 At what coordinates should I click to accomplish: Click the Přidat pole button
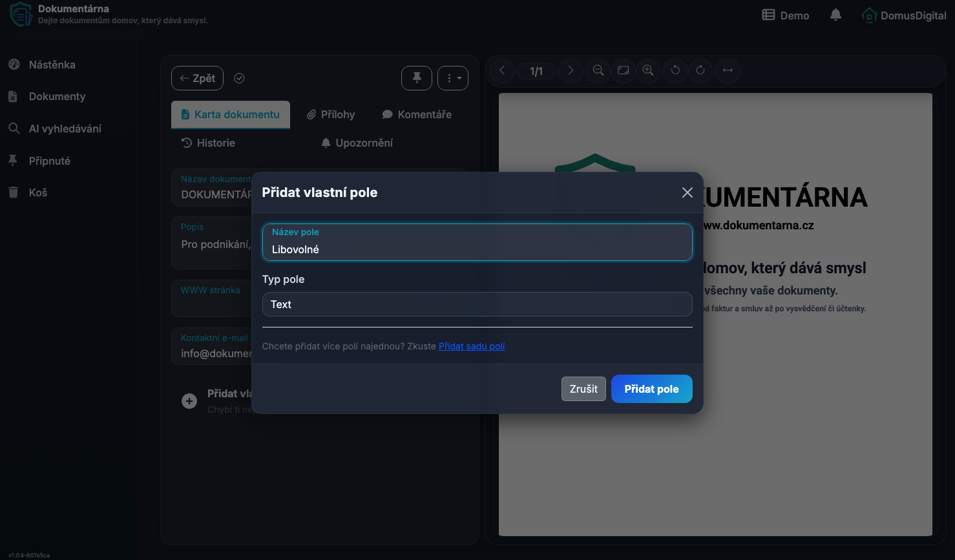(651, 389)
